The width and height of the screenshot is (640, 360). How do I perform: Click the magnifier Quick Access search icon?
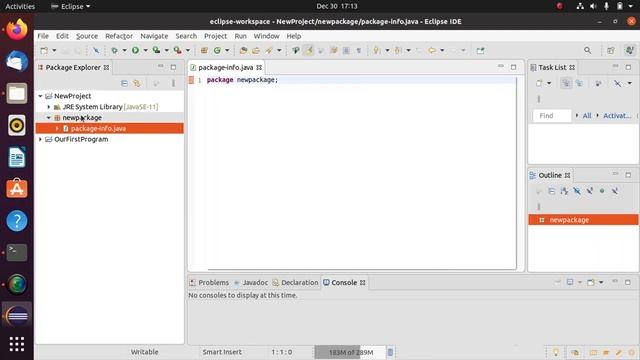[x=587, y=50]
